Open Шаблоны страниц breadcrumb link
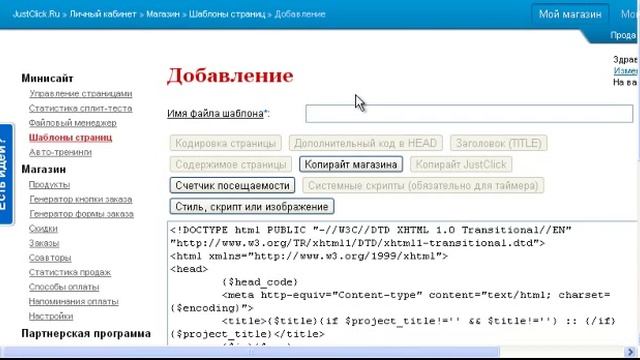 [227, 14]
